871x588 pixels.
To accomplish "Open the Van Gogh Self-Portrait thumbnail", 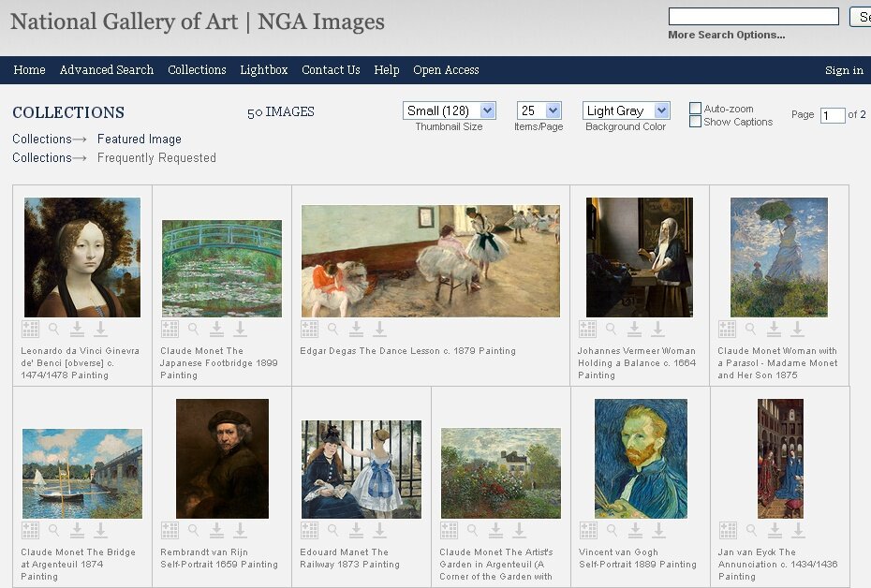I will coord(641,459).
